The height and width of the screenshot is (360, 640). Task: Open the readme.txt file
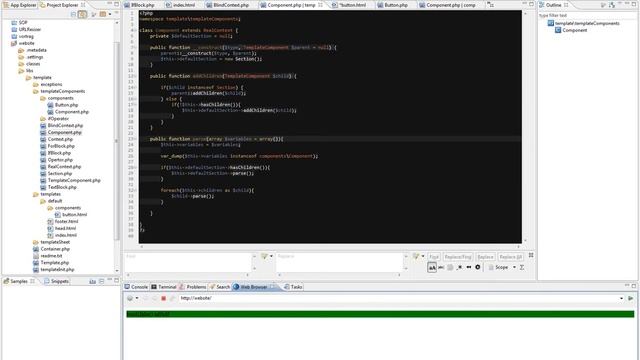[48, 256]
